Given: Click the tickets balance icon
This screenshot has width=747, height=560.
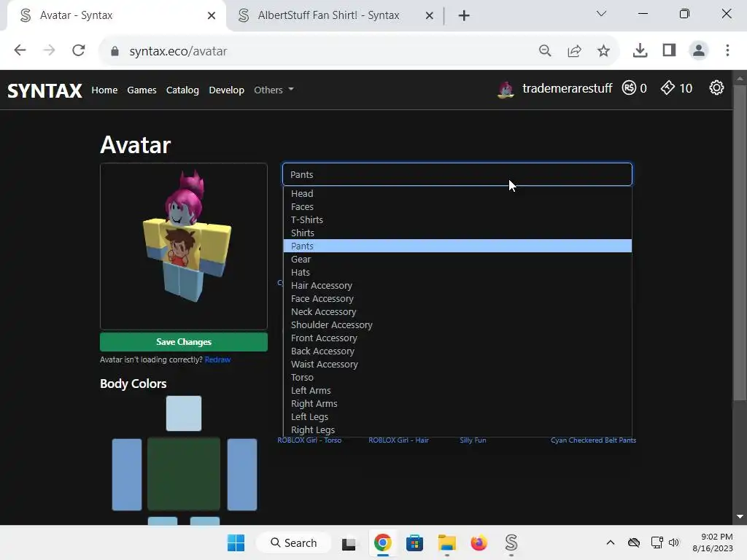Looking at the screenshot, I should (x=667, y=88).
